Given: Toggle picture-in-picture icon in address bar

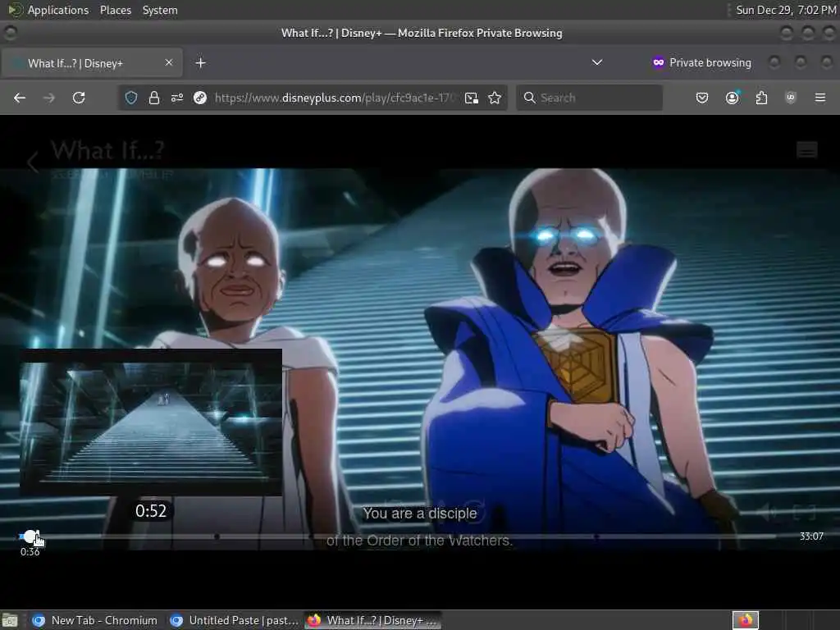Looking at the screenshot, I should pyautogui.click(x=472, y=98).
